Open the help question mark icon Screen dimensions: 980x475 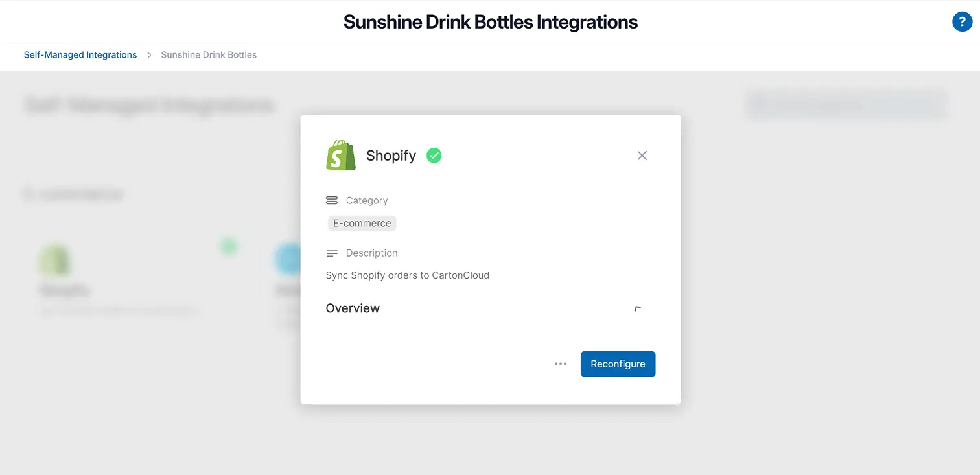962,21
